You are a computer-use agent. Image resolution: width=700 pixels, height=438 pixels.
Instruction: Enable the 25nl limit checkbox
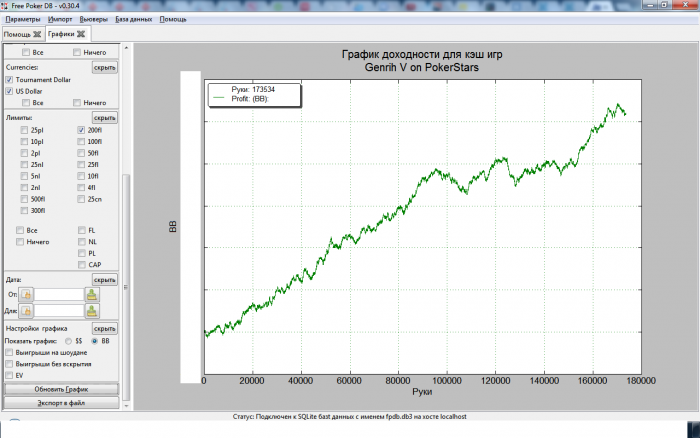click(x=24, y=164)
